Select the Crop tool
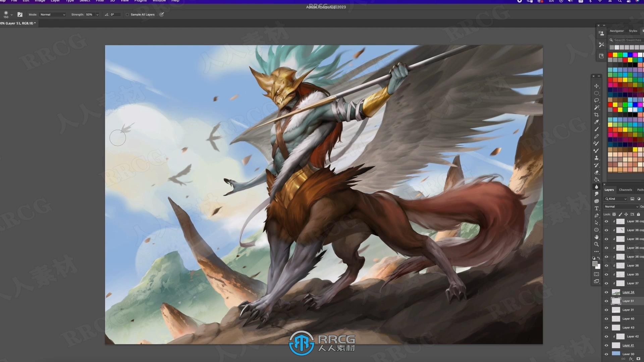Viewport: 644px width, 362px height. [596, 115]
